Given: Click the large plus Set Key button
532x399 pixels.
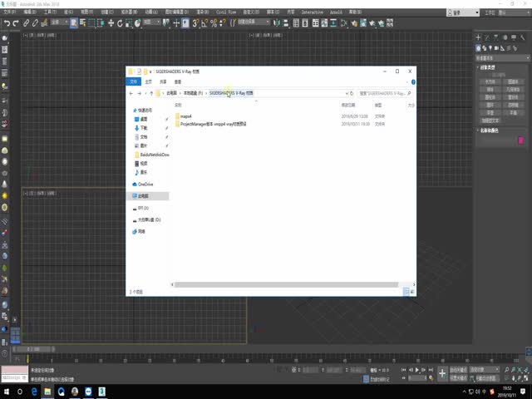Looking at the screenshot, I should (x=443, y=373).
